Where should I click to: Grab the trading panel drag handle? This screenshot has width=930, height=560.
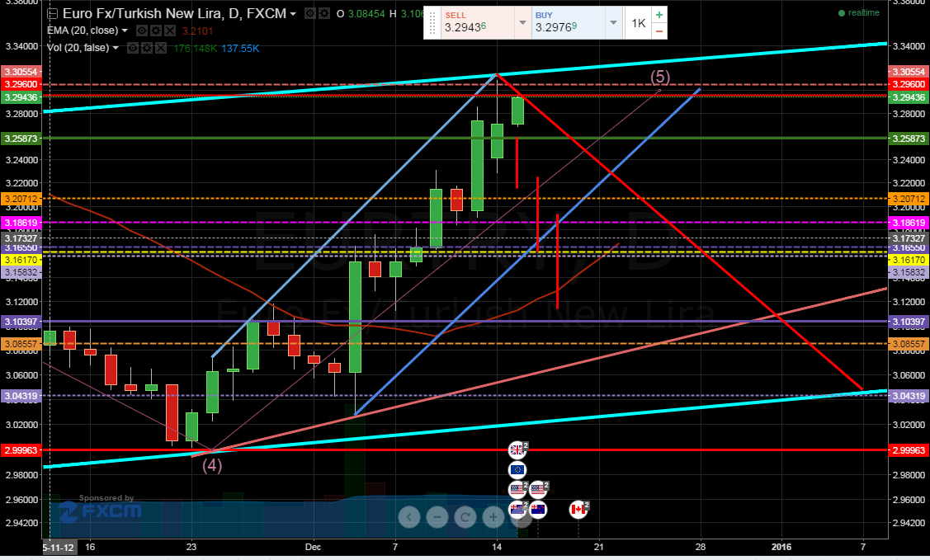(432, 23)
